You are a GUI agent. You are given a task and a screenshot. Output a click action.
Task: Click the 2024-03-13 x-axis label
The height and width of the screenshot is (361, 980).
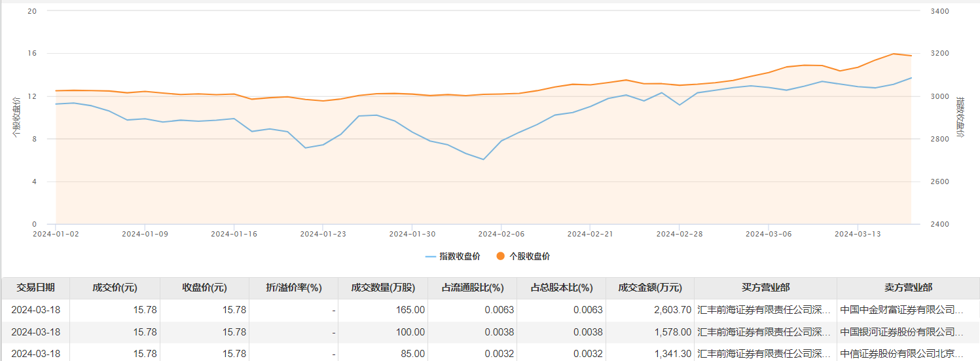[857, 233]
